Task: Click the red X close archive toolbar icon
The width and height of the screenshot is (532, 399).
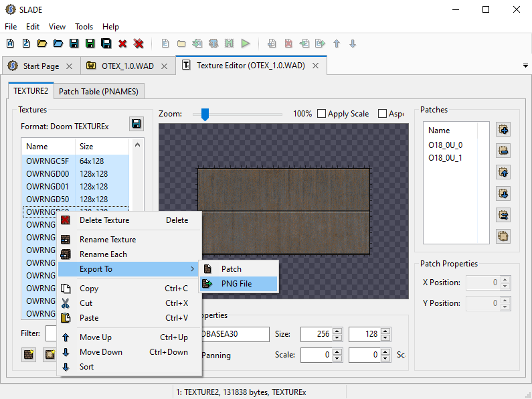Action: click(x=122, y=44)
